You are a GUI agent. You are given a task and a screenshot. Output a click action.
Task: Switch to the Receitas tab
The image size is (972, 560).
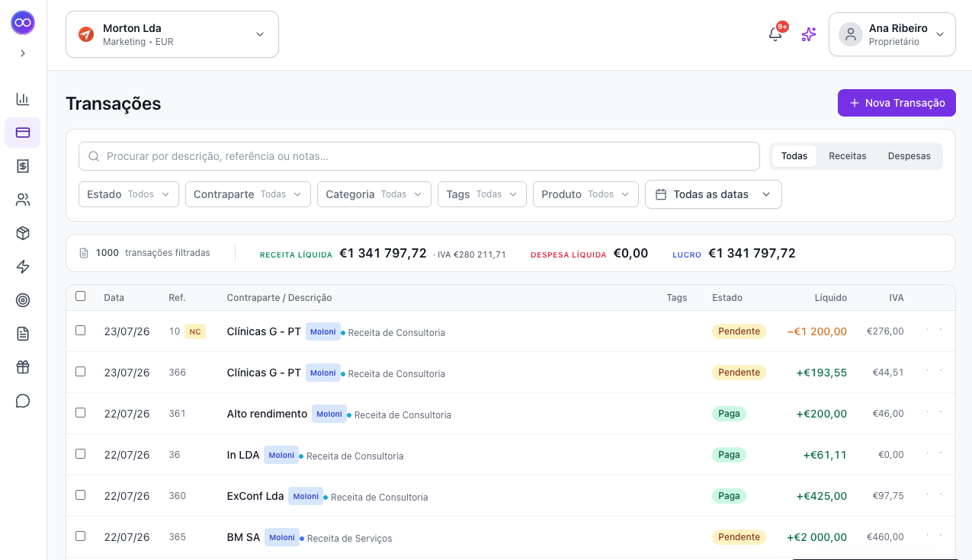tap(848, 156)
